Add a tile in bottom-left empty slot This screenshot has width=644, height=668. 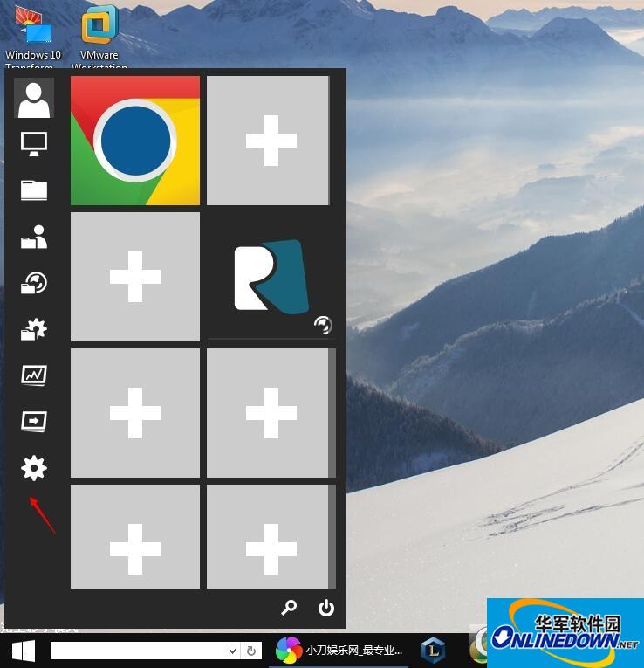tap(135, 537)
